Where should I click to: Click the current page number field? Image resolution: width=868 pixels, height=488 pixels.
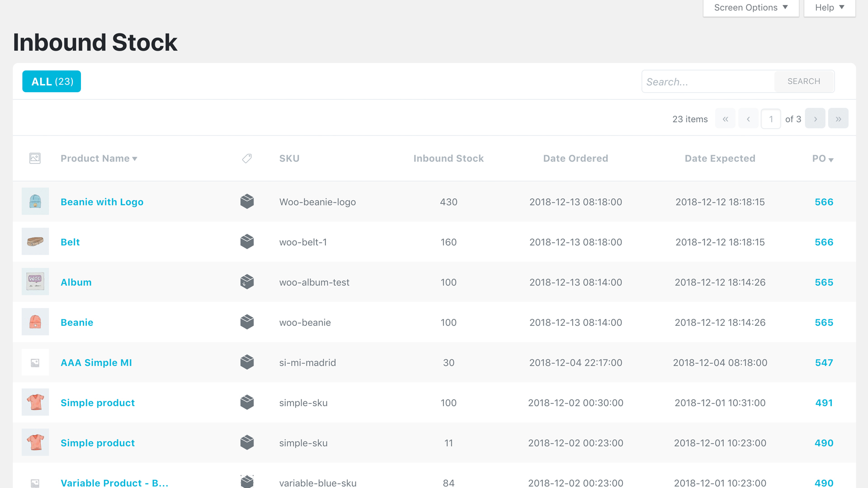(771, 119)
